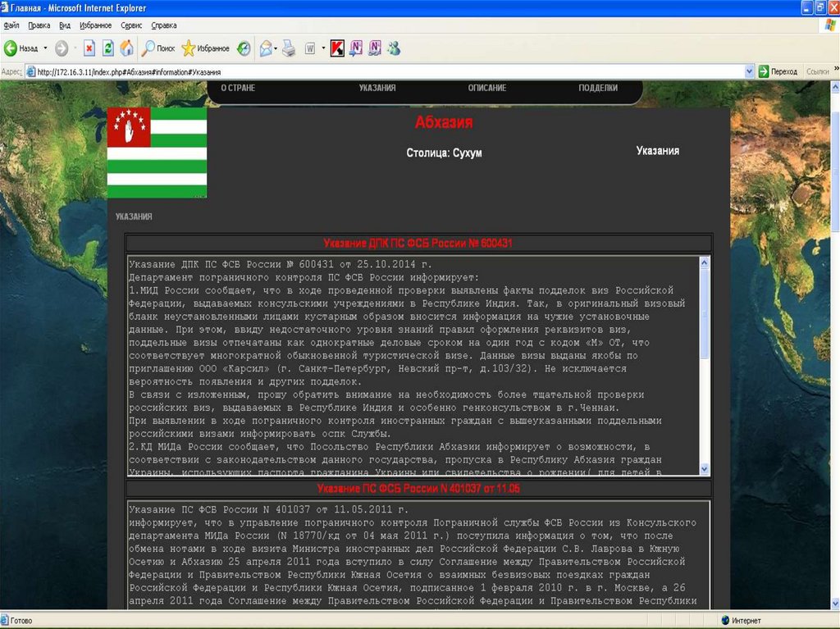840x629 pixels.
Task: Click the Messenger people icon in toolbar
Action: [394, 48]
